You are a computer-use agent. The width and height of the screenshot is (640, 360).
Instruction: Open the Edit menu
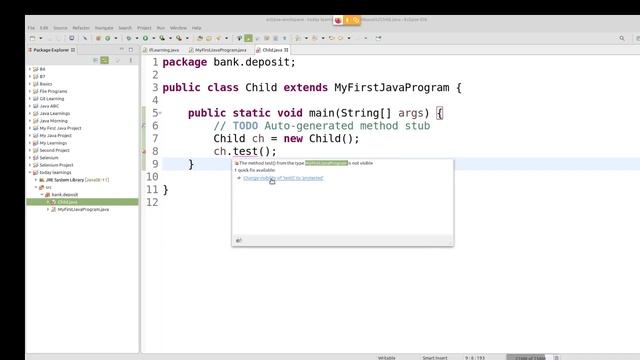coord(44,28)
